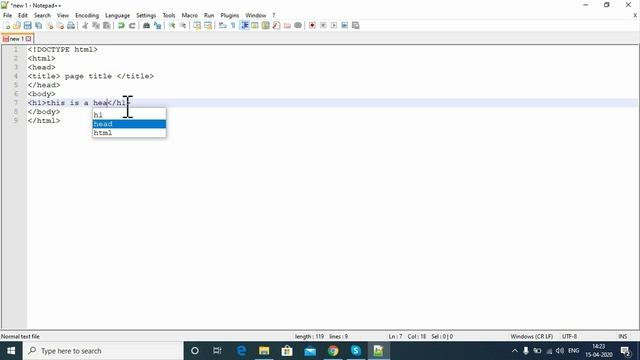
Task: Undo the last edit with the green arrow
Action: (121, 25)
